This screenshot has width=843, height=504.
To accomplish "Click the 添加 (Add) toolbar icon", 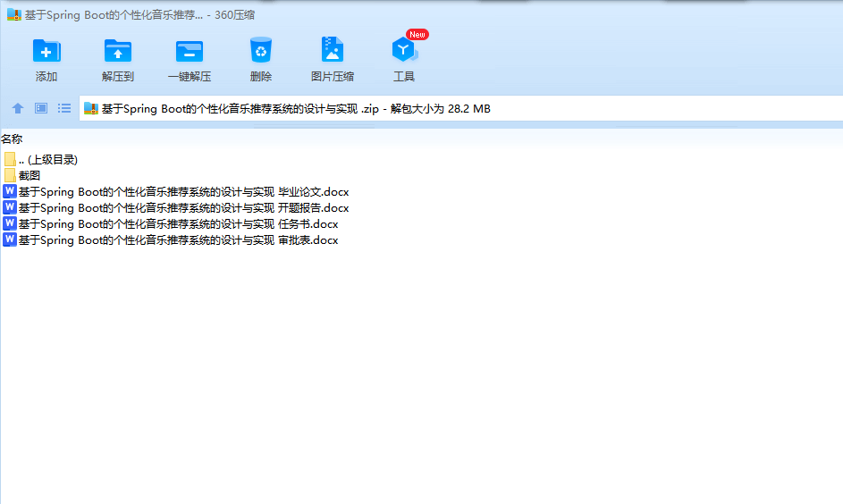I will pos(46,52).
